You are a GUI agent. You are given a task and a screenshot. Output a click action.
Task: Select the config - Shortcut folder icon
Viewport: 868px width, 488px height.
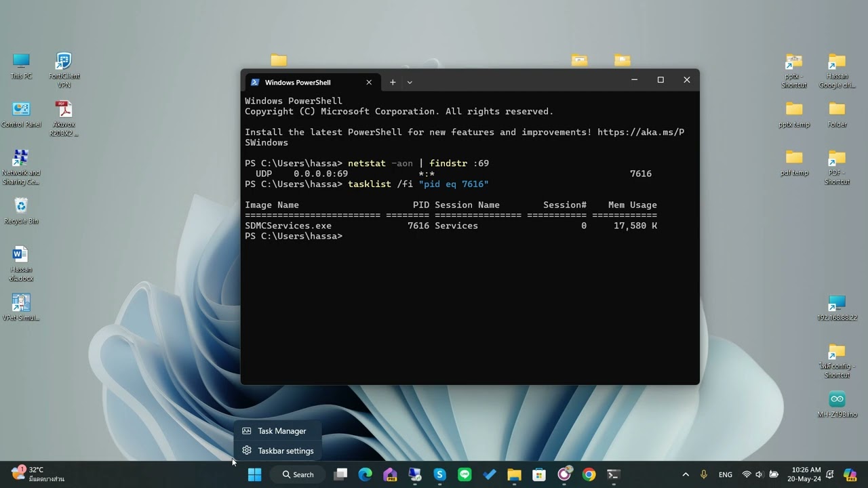click(x=837, y=361)
